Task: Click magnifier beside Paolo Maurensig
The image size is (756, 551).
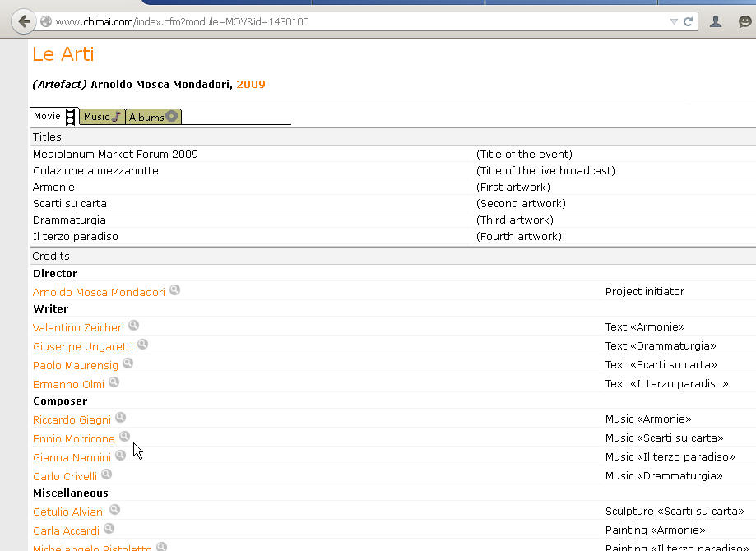Action: 128,363
